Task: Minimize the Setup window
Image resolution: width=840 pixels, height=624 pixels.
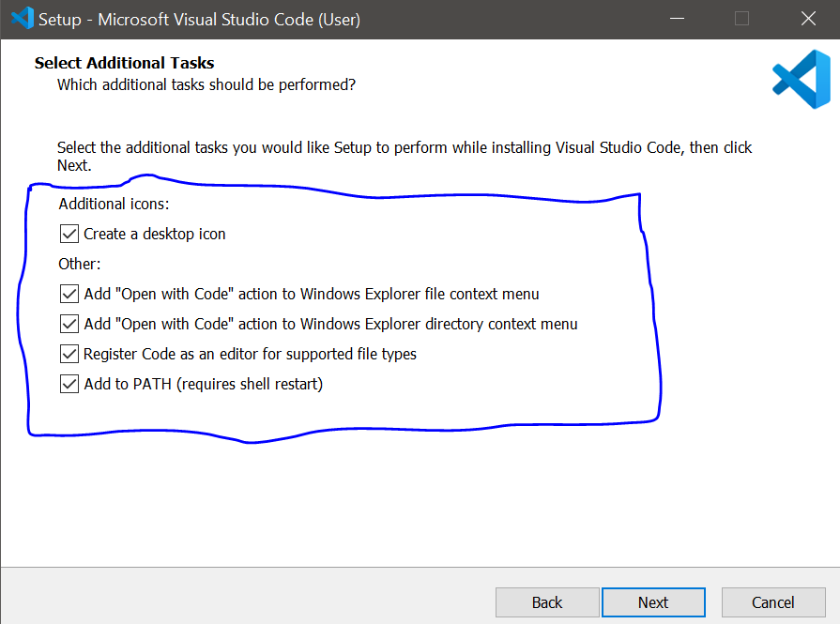Action: [x=676, y=19]
